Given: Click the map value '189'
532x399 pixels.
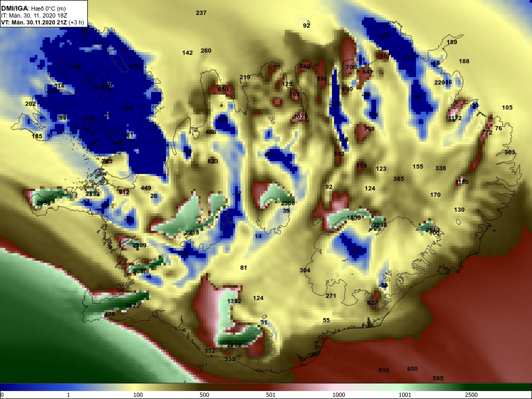Looking at the screenshot, I should pos(452,42).
